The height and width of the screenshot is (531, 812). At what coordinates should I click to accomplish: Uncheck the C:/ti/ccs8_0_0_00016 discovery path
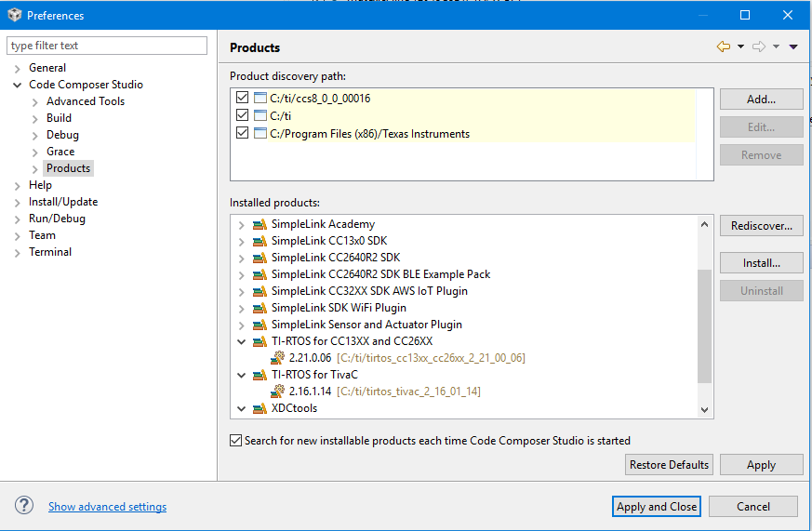pyautogui.click(x=243, y=98)
